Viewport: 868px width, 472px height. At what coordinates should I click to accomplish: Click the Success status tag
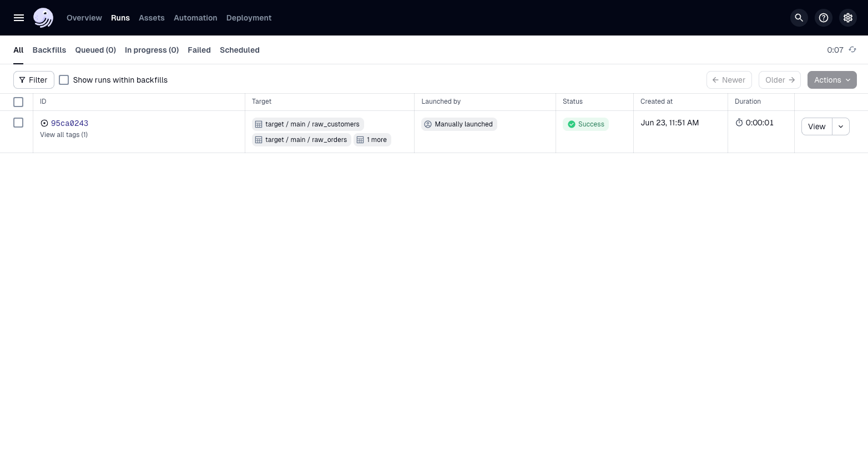tap(586, 124)
